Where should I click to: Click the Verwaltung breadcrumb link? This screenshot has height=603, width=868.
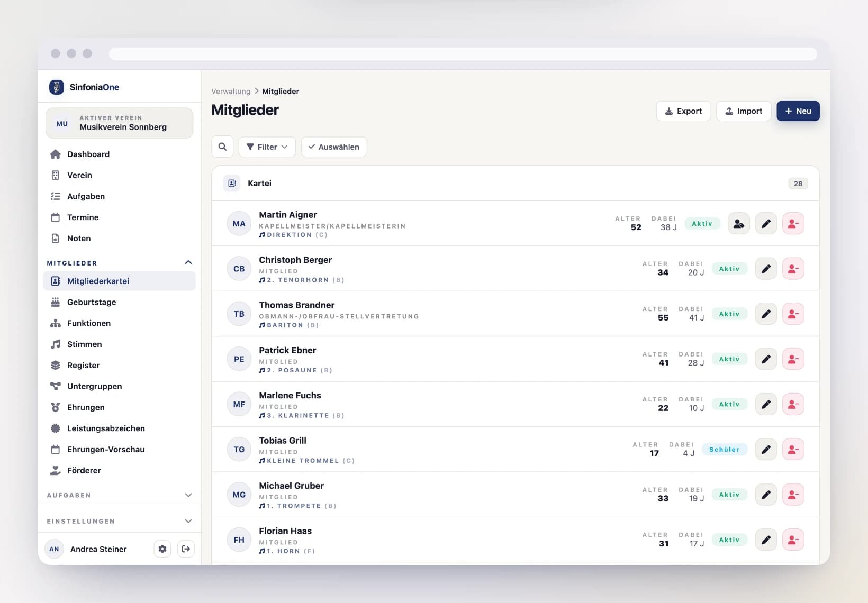231,92
